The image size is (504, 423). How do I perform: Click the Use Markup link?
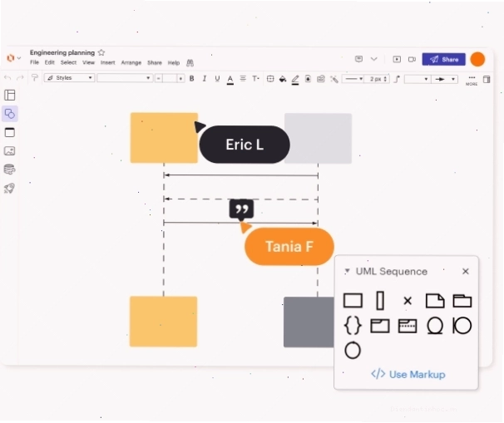(x=408, y=374)
